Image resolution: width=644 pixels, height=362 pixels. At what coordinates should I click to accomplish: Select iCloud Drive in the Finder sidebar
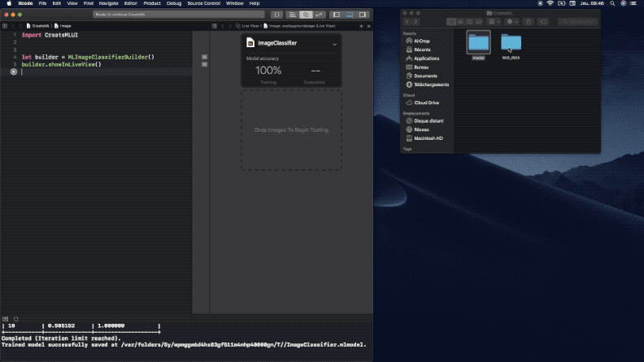(x=426, y=102)
